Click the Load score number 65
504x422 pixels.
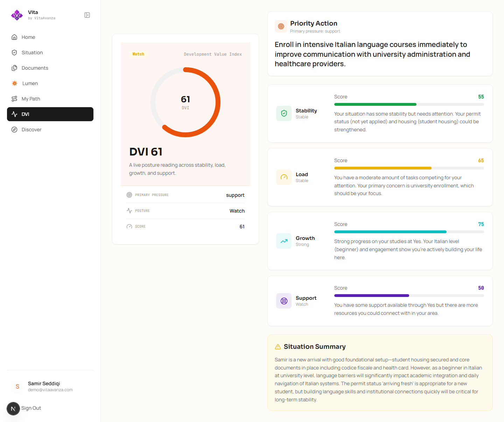[x=481, y=160]
